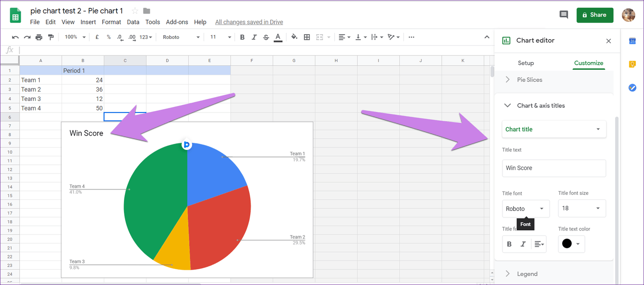Open the Tools menu
Screen dimensions: 644x285
tap(153, 22)
